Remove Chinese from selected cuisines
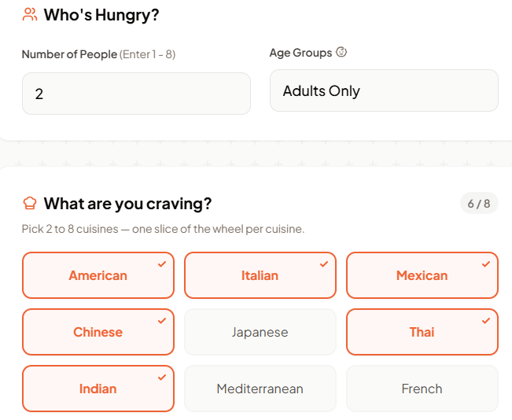This screenshot has height=420, width=512. (x=98, y=332)
